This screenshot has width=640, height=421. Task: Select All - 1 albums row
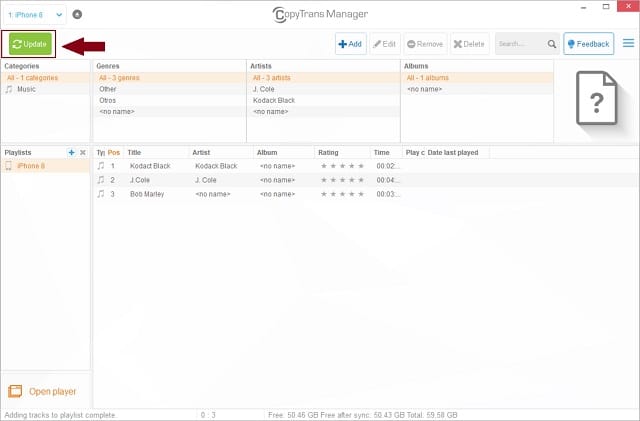[x=477, y=78]
